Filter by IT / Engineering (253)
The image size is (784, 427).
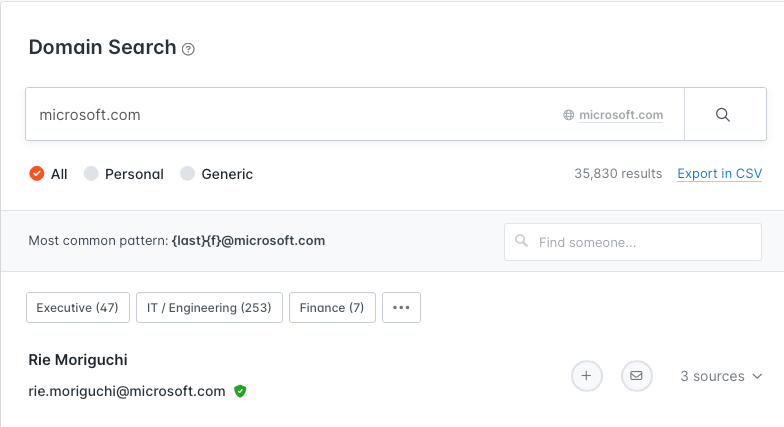point(209,308)
